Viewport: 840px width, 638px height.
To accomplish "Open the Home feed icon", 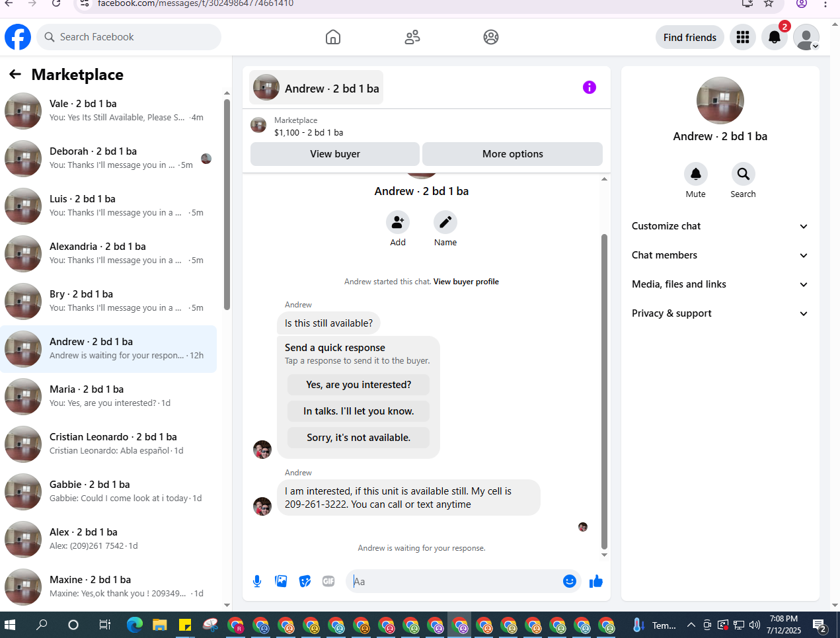I will [x=333, y=37].
